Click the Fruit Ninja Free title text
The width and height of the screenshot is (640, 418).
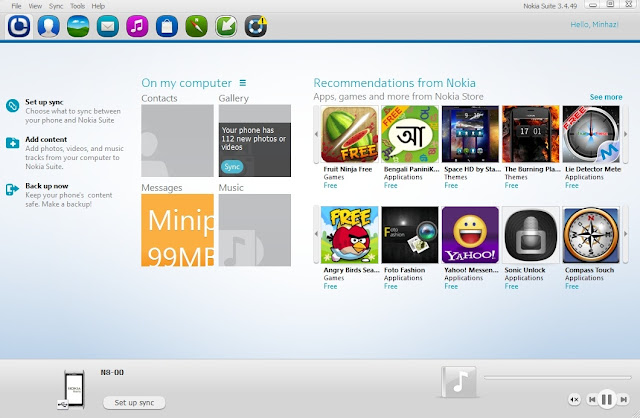point(348,169)
